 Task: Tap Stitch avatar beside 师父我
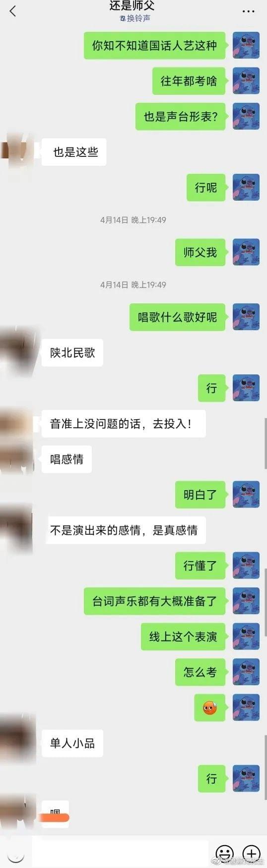coord(246,252)
